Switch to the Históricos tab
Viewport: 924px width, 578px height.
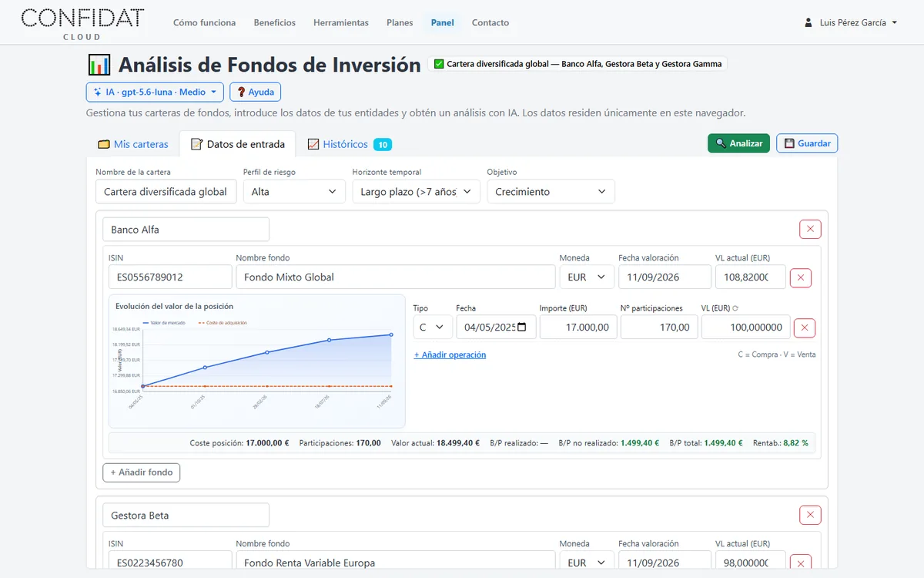[x=350, y=144]
